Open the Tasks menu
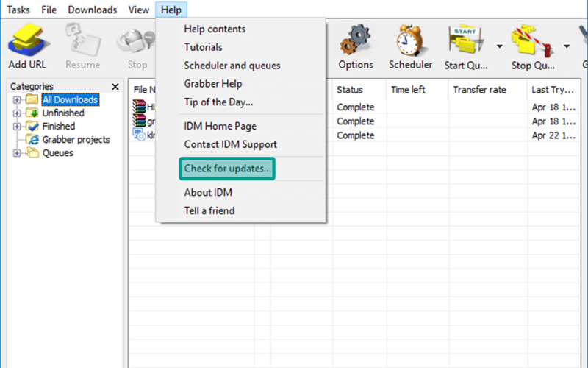The width and height of the screenshot is (588, 368). click(x=18, y=10)
